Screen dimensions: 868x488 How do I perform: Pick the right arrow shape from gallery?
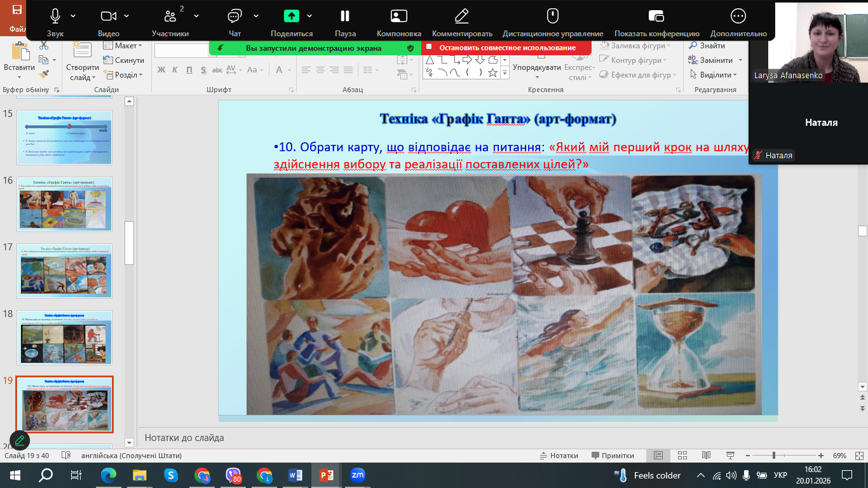pos(468,60)
